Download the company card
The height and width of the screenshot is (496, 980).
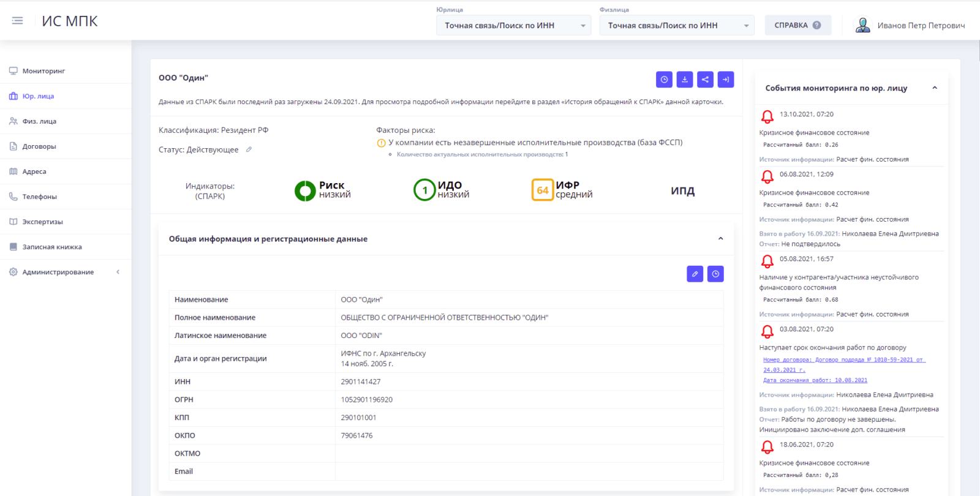pyautogui.click(x=685, y=80)
